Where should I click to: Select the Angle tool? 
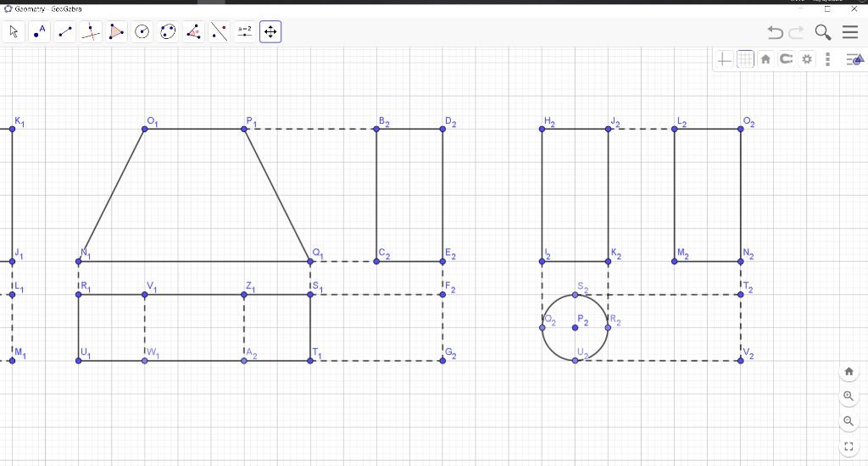(x=193, y=31)
